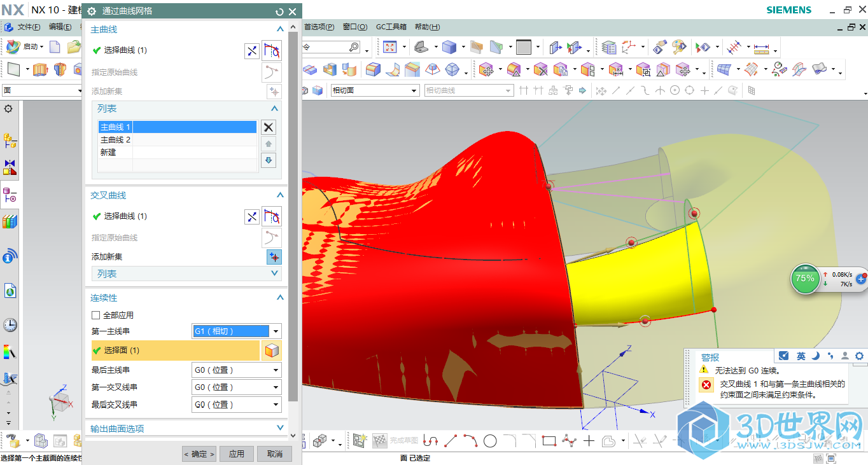Close the 通过曲线网格 dialog

293,11
